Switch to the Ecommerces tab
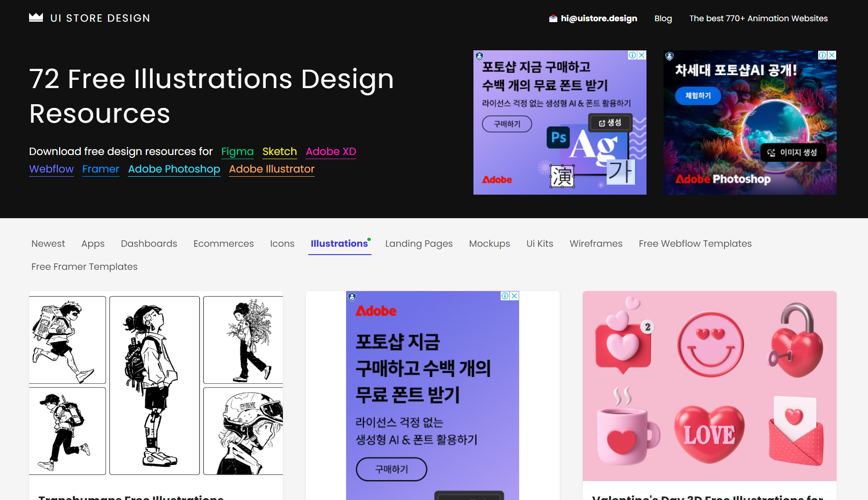This screenshot has height=500, width=868. [x=223, y=244]
